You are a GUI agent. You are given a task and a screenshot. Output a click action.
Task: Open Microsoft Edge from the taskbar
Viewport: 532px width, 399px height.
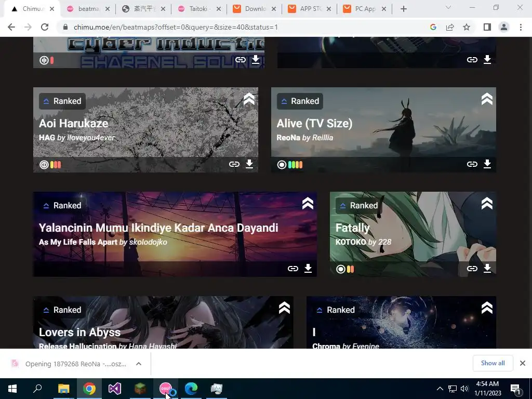click(x=191, y=389)
